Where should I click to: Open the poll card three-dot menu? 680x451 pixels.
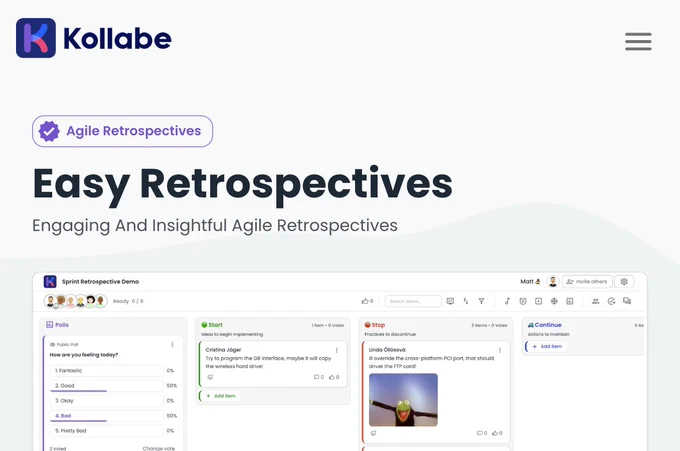[172, 344]
